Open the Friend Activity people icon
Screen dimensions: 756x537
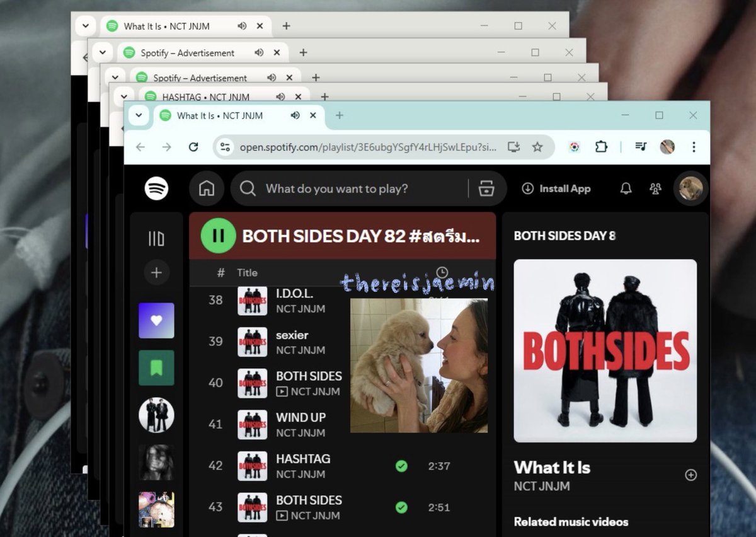pos(656,188)
